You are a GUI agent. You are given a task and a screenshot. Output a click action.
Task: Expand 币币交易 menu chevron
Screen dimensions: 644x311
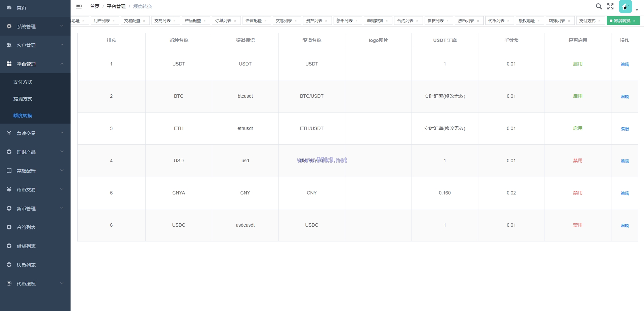click(62, 189)
